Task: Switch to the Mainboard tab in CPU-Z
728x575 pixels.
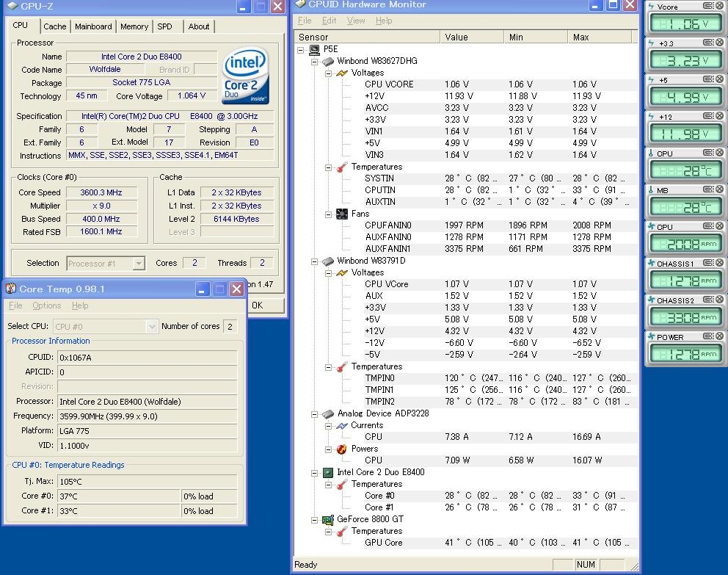Action: tap(93, 26)
